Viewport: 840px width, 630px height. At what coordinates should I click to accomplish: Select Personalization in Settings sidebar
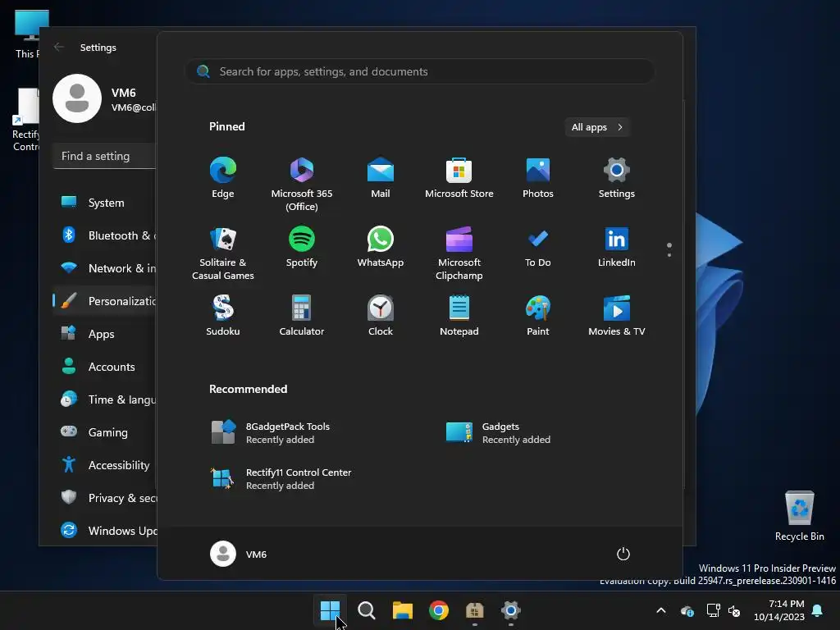pos(105,301)
